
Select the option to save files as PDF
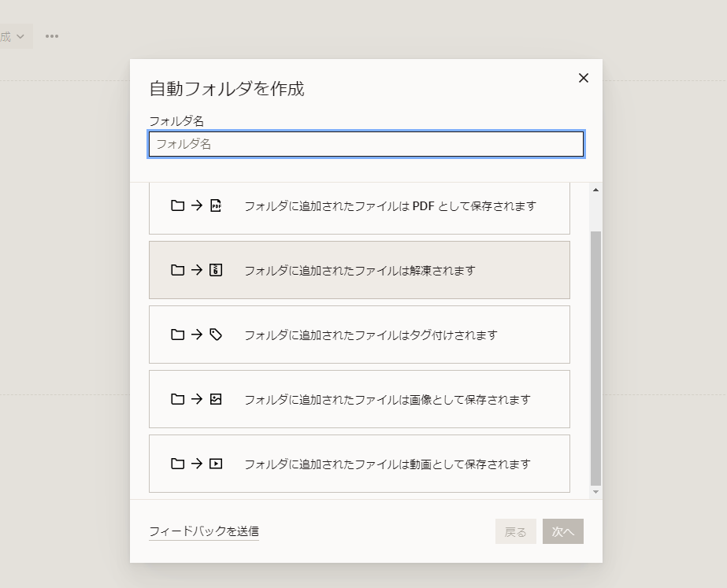tap(359, 208)
